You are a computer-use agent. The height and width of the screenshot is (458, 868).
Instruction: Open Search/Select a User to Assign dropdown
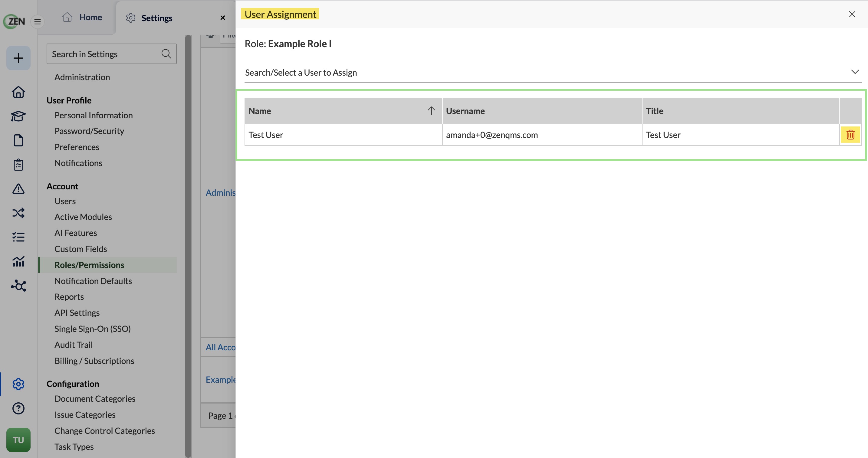pyautogui.click(x=553, y=72)
